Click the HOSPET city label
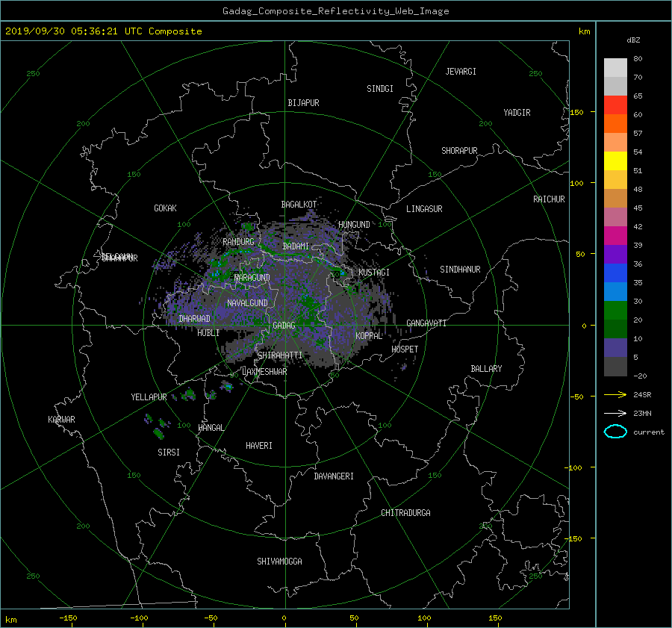The image size is (672, 628). coord(405,349)
